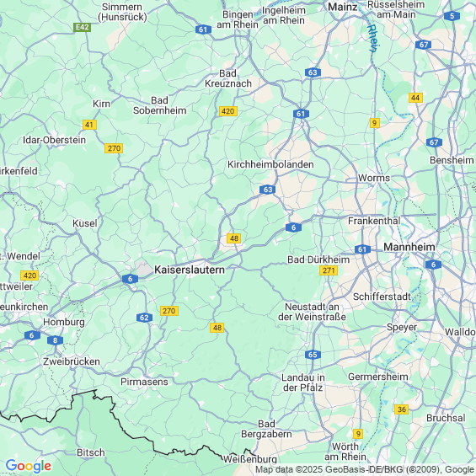Click the yellow 44 road shield
Viewport: 476px width, 476px height.
[x=415, y=98]
